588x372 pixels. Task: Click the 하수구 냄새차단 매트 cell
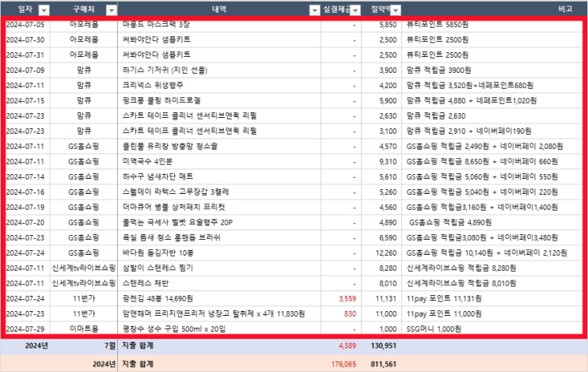[157, 177]
